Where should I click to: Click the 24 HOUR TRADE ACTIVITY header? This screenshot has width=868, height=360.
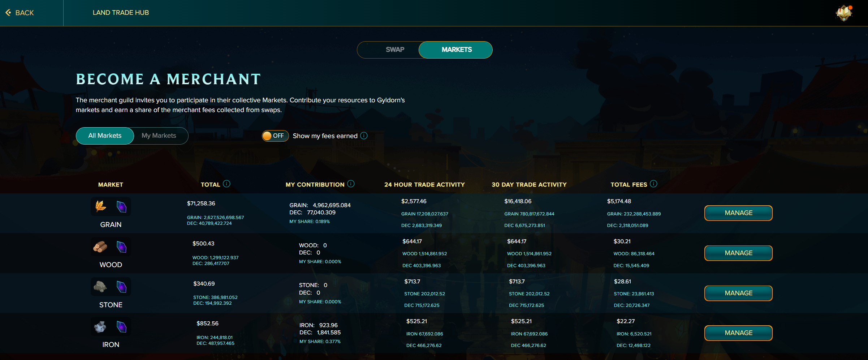coord(424,185)
